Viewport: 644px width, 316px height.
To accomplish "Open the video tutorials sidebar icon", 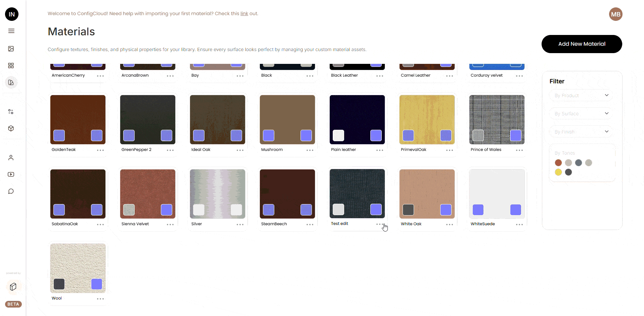I will (11, 174).
